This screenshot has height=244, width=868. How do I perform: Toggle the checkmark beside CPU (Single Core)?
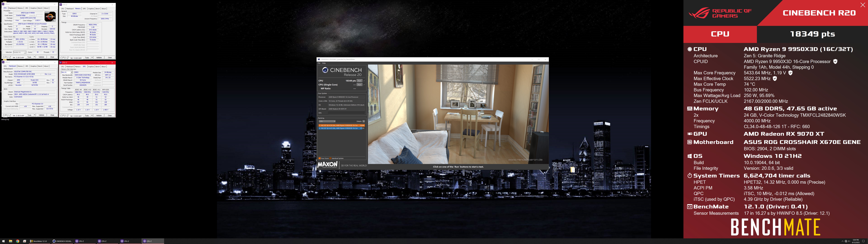click(x=364, y=85)
